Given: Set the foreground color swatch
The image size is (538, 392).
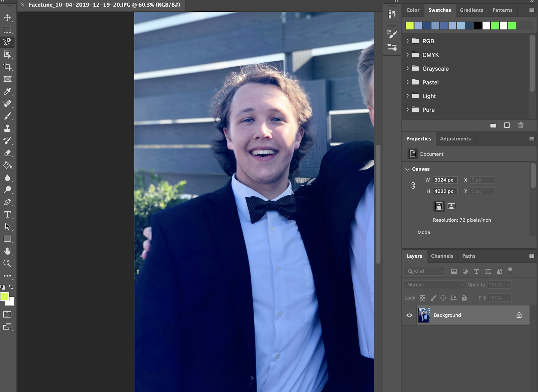Looking at the screenshot, I should click(x=5, y=296).
